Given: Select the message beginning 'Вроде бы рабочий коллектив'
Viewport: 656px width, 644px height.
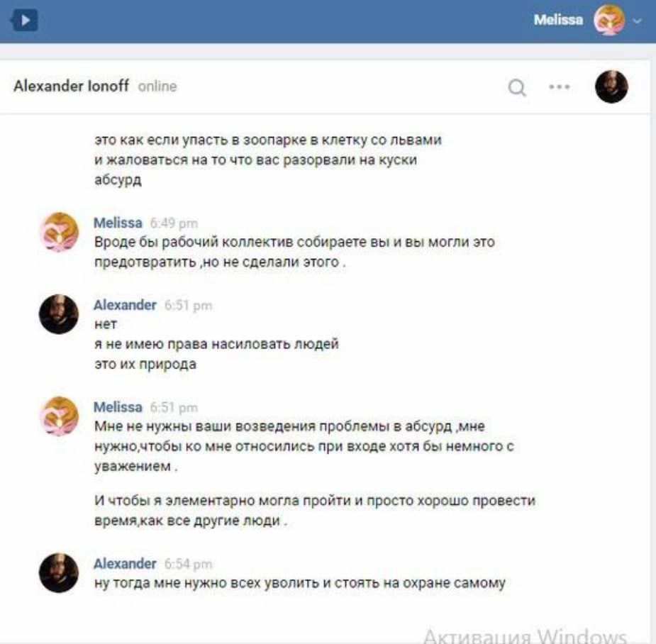Looking at the screenshot, I should click(x=294, y=252).
